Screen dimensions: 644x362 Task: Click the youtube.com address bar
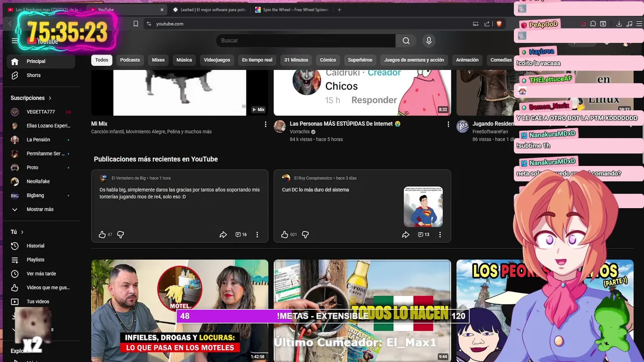(x=307, y=24)
